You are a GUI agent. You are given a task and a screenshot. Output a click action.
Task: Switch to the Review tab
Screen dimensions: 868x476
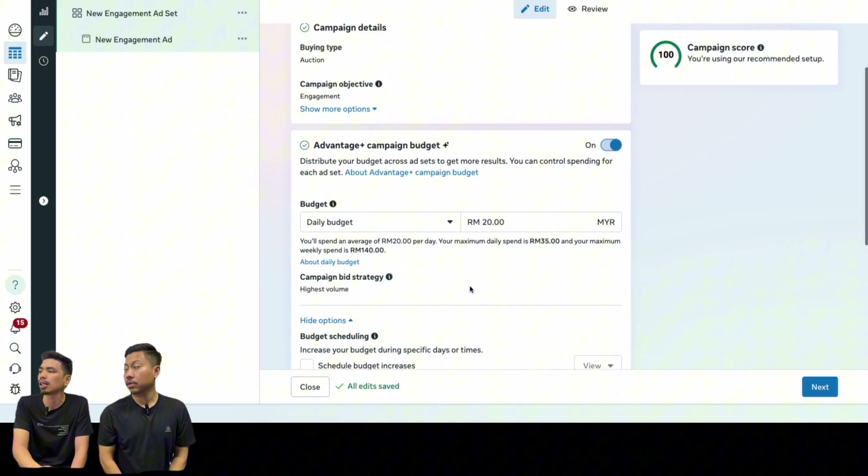[587, 9]
